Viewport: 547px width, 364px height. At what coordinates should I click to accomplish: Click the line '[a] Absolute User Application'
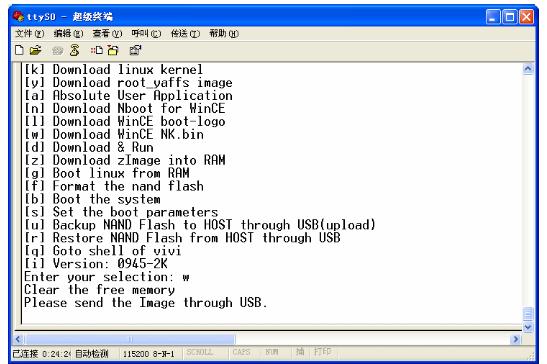[128, 95]
